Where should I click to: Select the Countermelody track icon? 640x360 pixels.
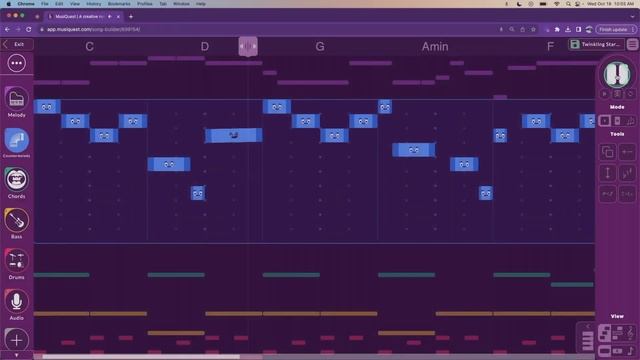tap(16, 140)
